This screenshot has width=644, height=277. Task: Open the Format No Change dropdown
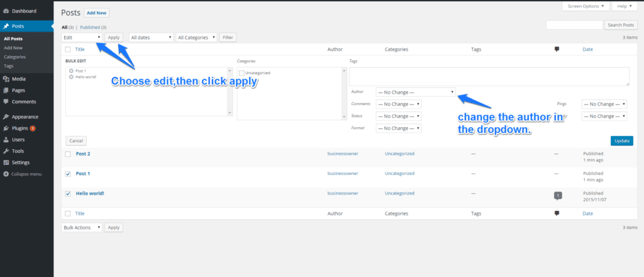(398, 128)
